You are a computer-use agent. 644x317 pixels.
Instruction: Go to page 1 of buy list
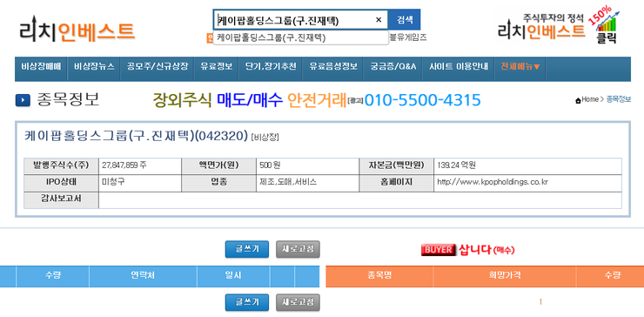(x=540, y=302)
